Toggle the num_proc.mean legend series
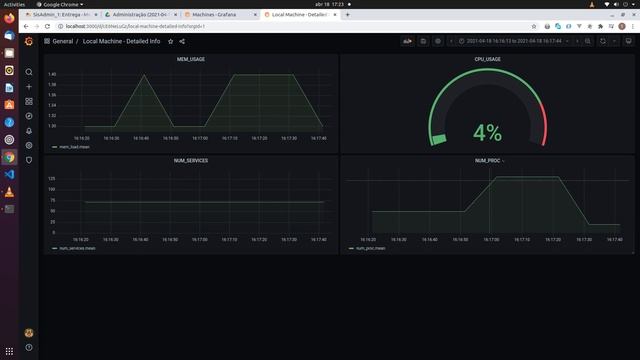This screenshot has height=360, width=640. click(370, 248)
